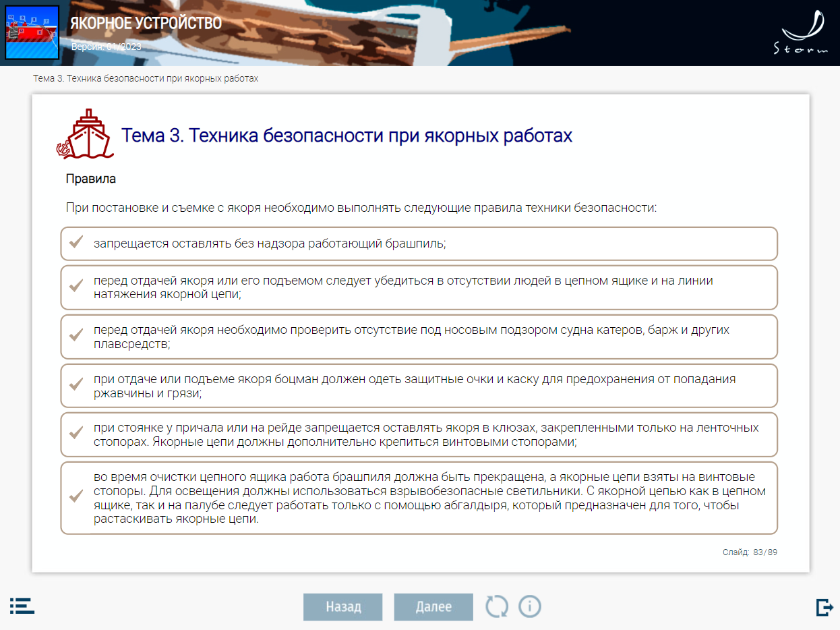Click the 'Версия: 01/2023' label
Image resolution: width=840 pixels, height=630 pixels.
coord(107,47)
